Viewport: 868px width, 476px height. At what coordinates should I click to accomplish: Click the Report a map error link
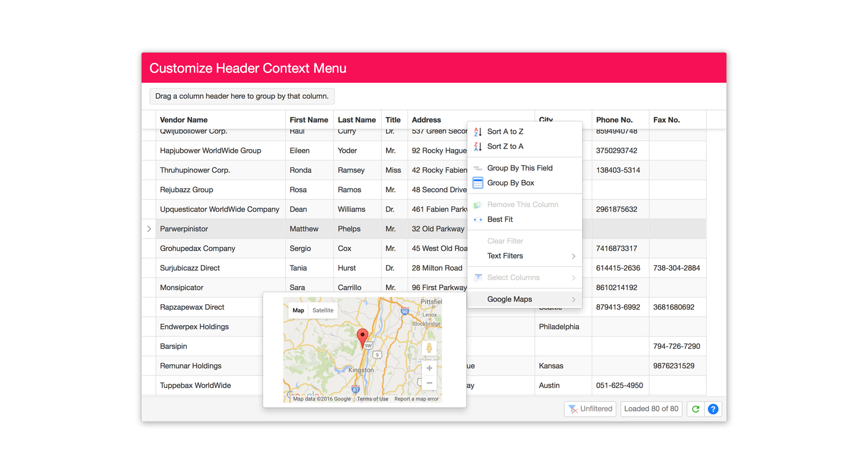[x=417, y=399]
